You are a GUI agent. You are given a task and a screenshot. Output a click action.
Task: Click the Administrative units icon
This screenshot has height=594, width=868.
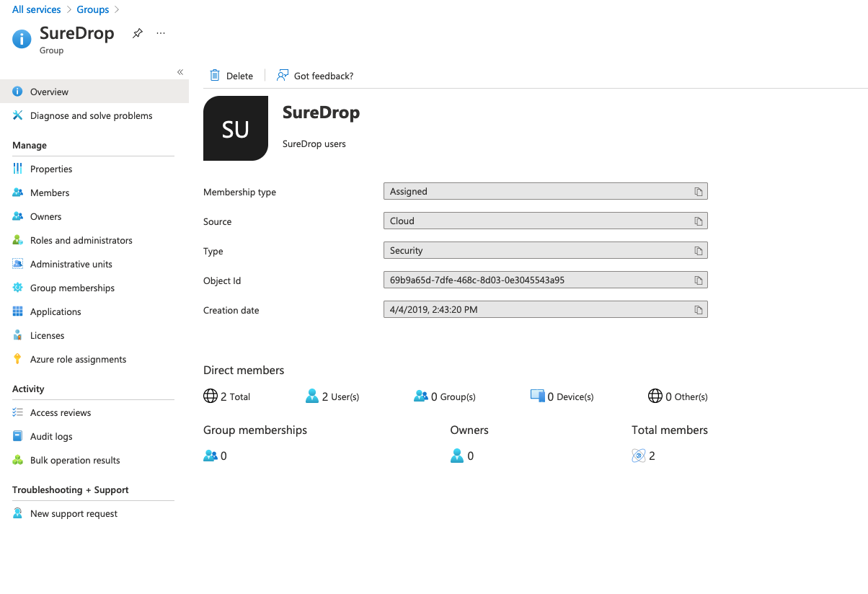click(18, 264)
